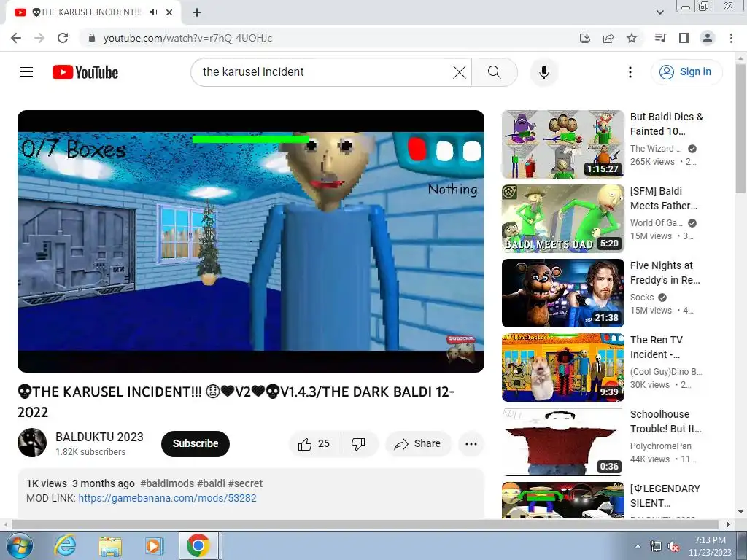Click horizontal scrollbar right arrow
747x560 pixels.
[729, 524]
